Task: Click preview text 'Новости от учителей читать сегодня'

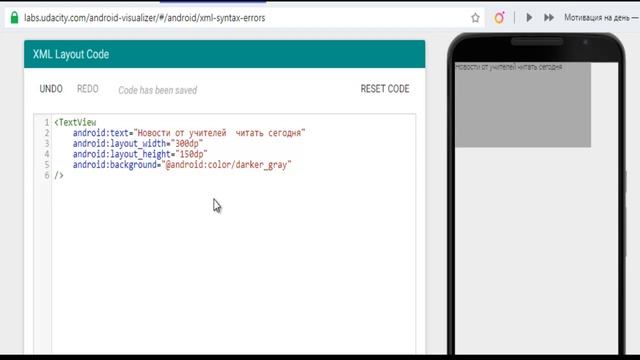Action: point(509,67)
